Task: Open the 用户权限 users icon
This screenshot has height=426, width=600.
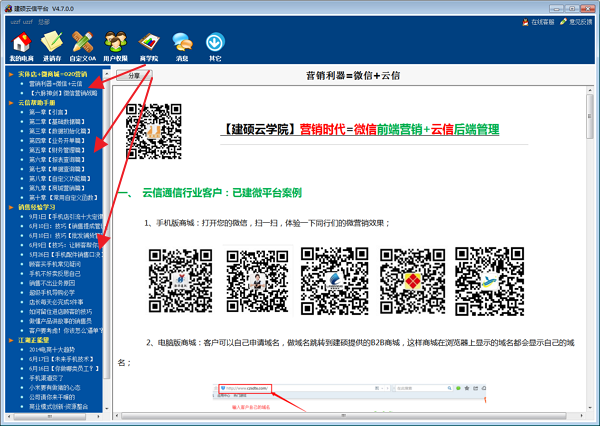Action: tap(115, 46)
